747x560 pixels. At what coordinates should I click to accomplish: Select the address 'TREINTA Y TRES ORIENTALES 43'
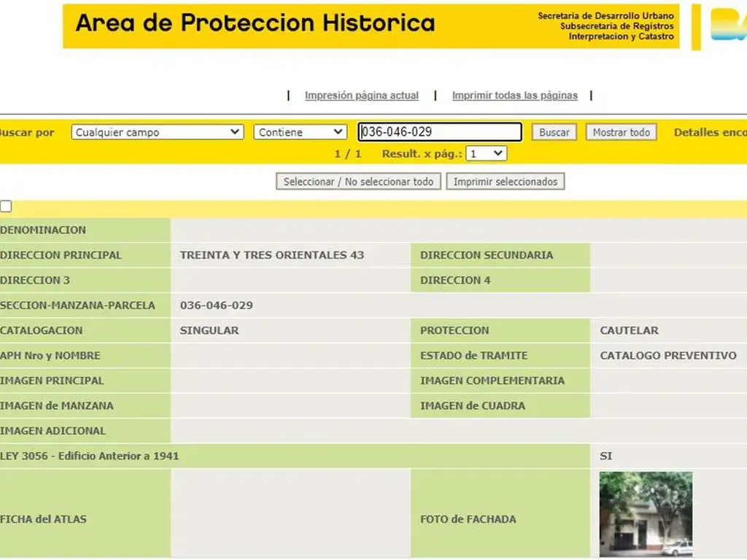click(x=271, y=255)
